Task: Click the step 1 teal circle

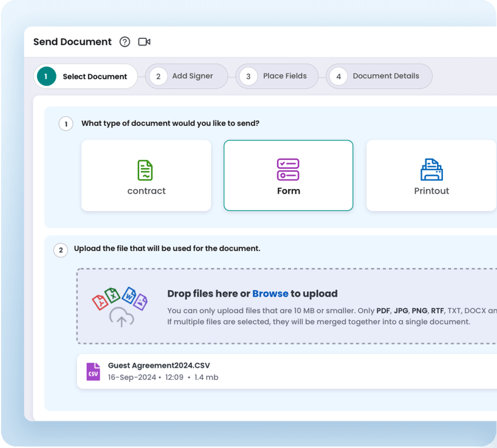Action: 46,76
